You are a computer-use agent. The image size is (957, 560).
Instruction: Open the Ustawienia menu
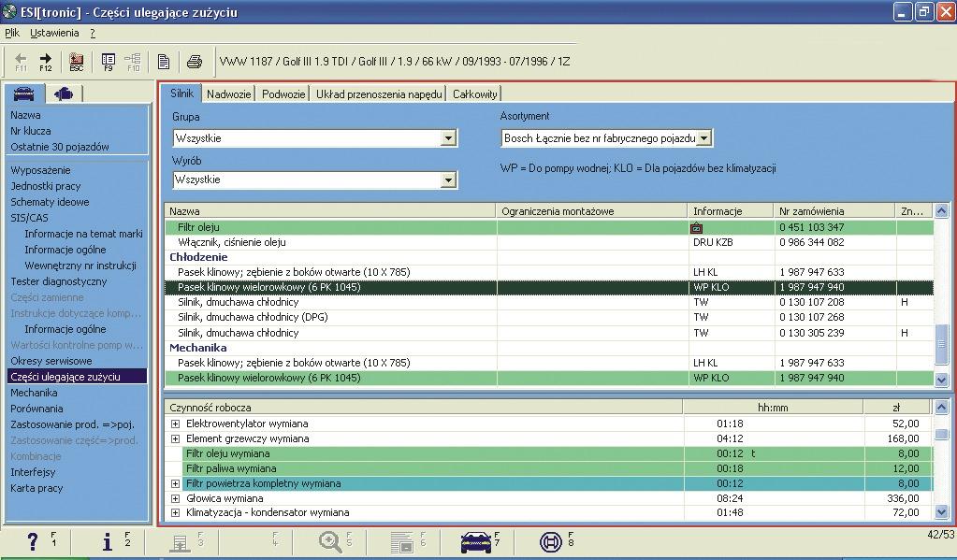coord(54,33)
